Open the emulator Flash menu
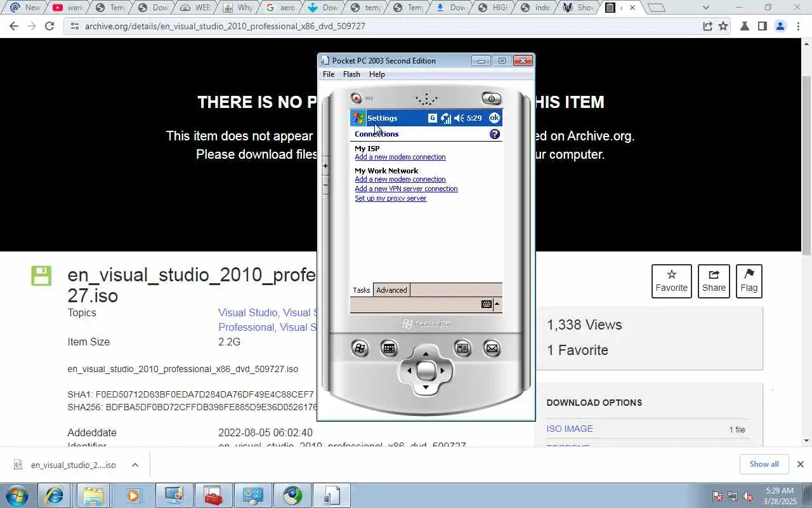The width and height of the screenshot is (812, 508). (351, 74)
